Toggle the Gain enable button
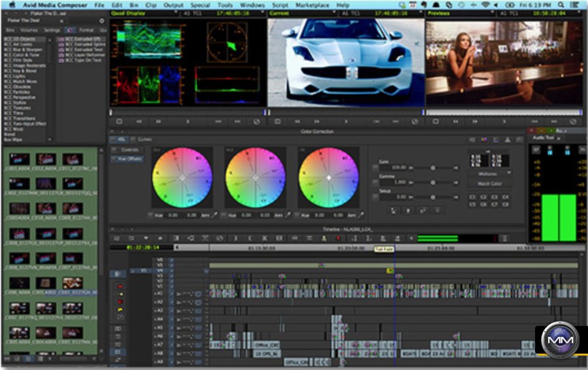 pyautogui.click(x=376, y=168)
